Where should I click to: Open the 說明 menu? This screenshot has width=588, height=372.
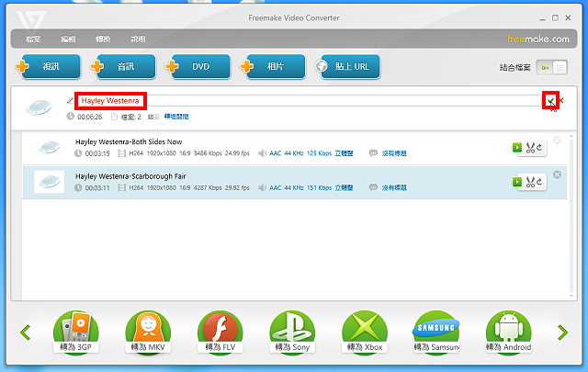pyautogui.click(x=138, y=39)
